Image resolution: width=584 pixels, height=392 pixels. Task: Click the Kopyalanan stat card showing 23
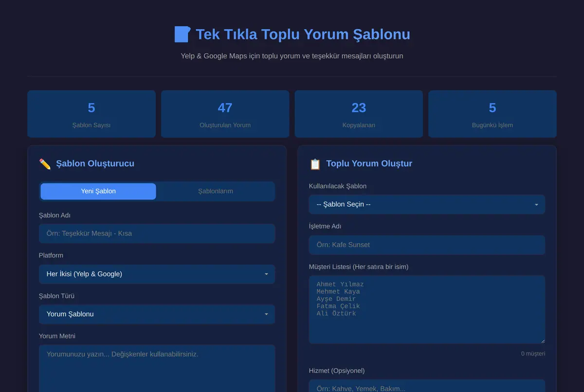(x=359, y=114)
